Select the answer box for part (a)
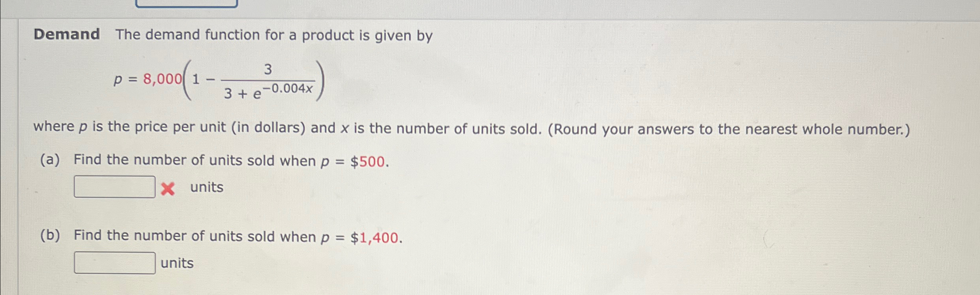Viewport: 980px width, 295px height. click(114, 187)
